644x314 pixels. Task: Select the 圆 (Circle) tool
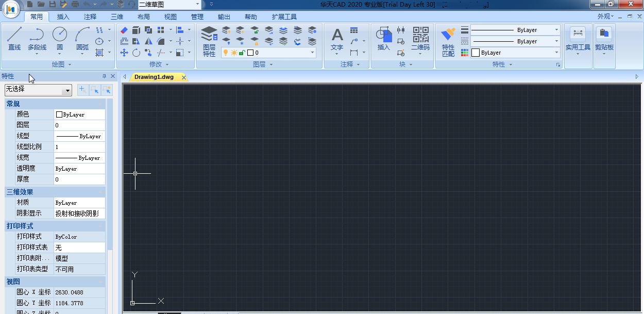pyautogui.click(x=60, y=39)
